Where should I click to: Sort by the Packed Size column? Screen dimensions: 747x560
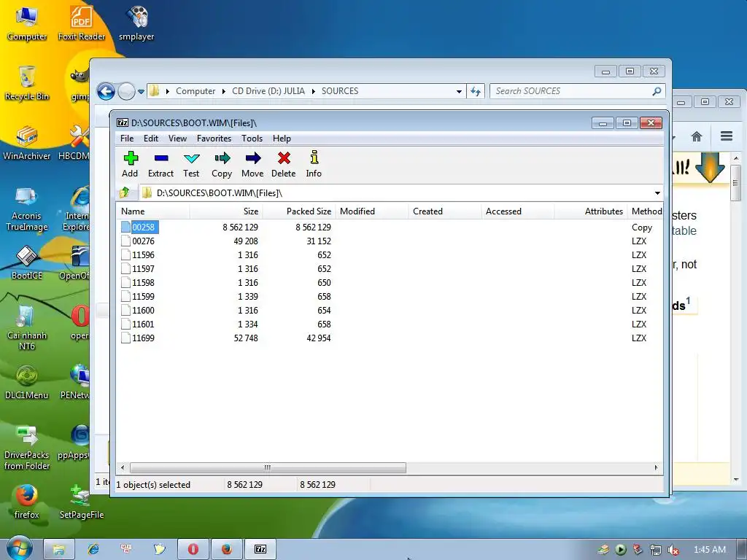tap(298, 211)
